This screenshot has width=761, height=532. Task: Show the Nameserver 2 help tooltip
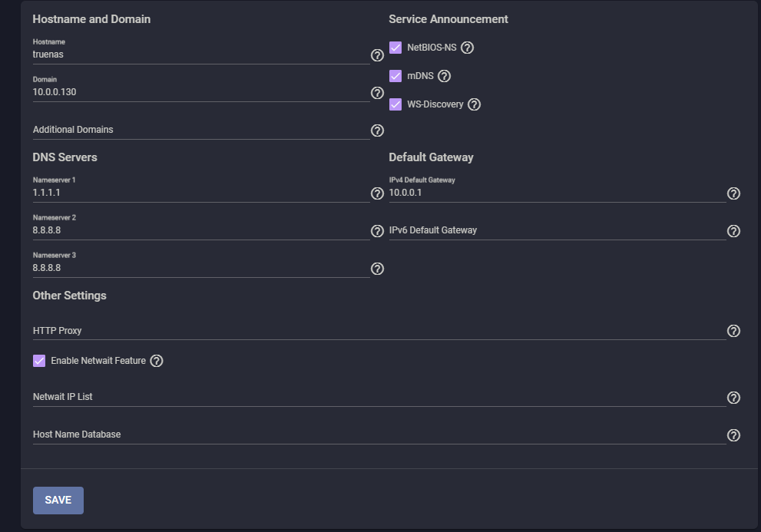click(x=377, y=231)
